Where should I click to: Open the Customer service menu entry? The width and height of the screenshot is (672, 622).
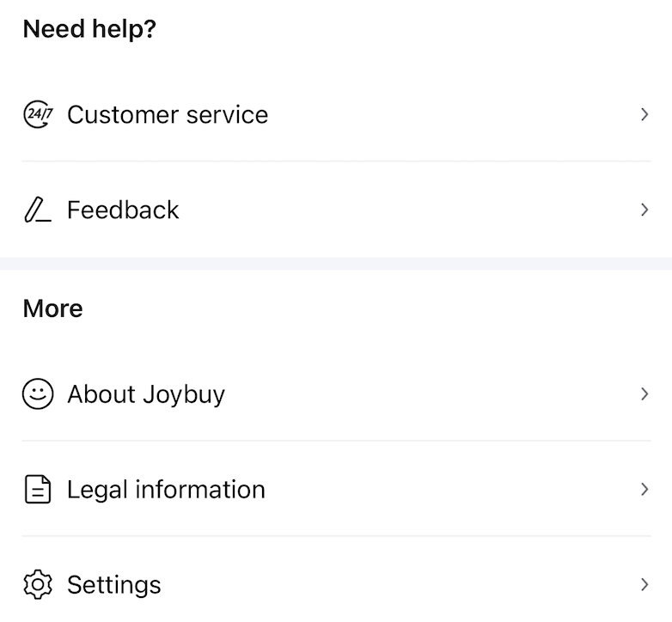[168, 114]
